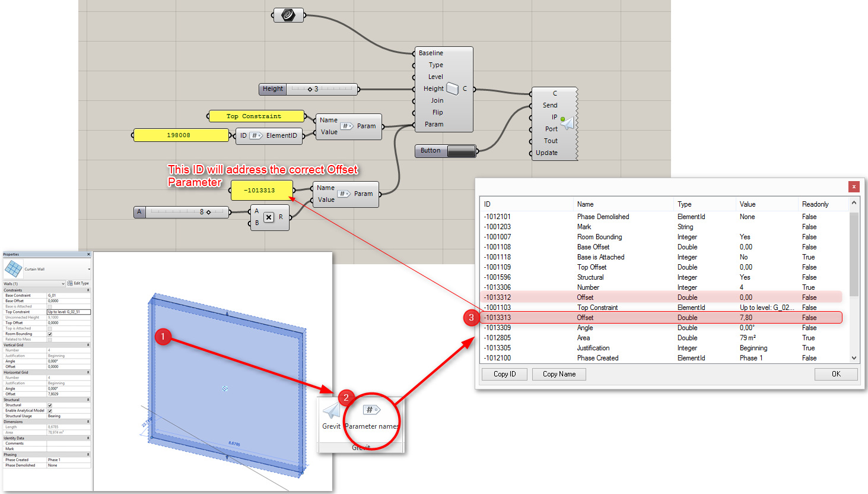Click the Grevit wall component icon beside Height
The width and height of the screenshot is (868, 494).
(x=453, y=88)
